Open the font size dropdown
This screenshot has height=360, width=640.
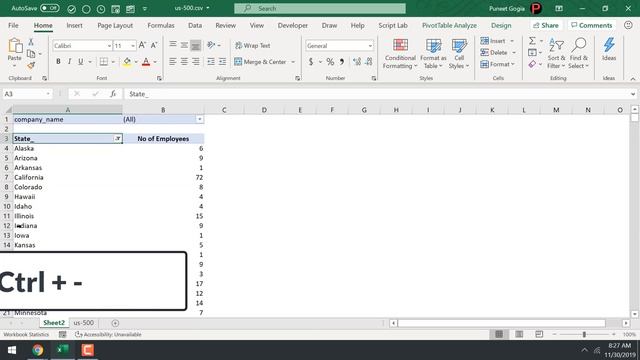(x=133, y=46)
